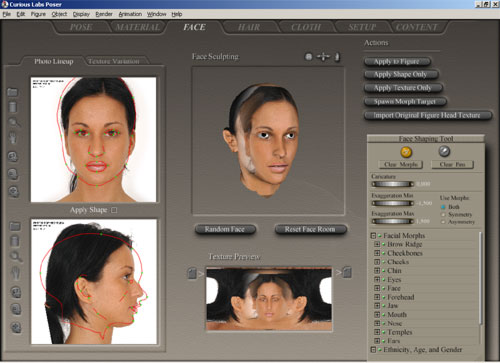This screenshot has width=500, height=363.
Task: Save texture via icon right of Texture Preview
Action: tap(347, 272)
